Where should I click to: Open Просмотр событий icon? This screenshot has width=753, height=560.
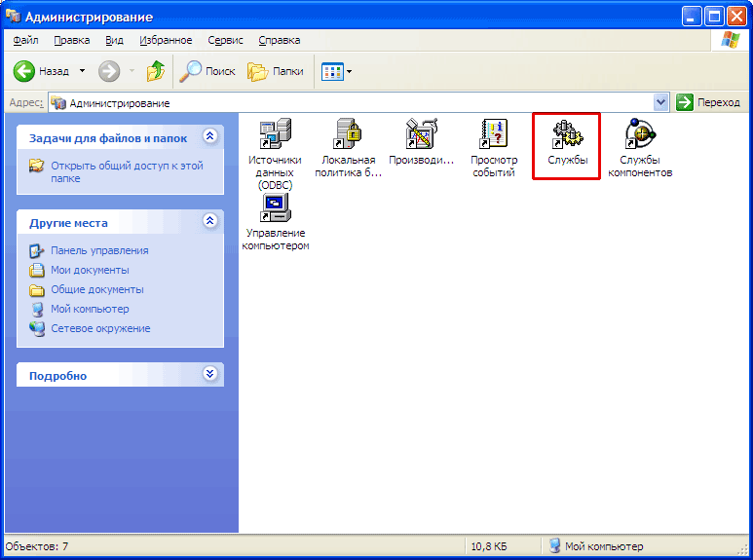tap(493, 133)
